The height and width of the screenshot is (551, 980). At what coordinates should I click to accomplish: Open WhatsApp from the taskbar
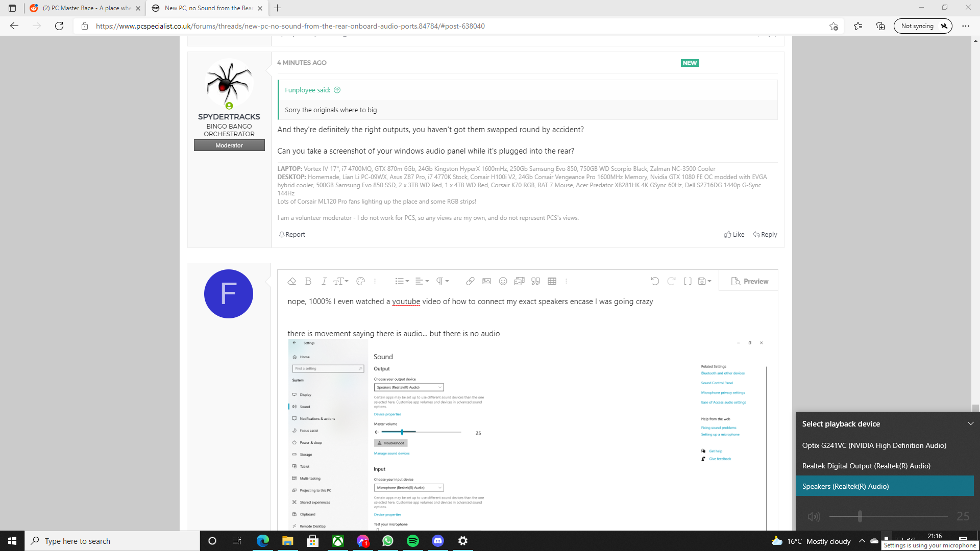pos(388,541)
